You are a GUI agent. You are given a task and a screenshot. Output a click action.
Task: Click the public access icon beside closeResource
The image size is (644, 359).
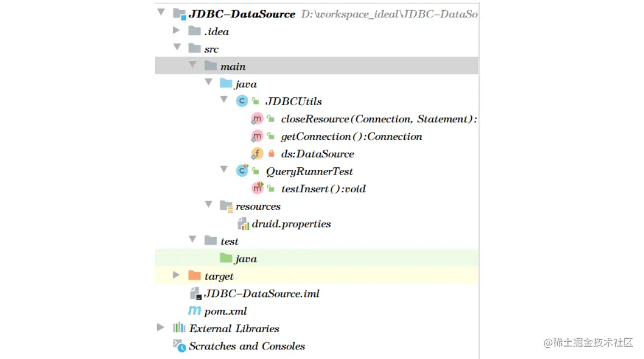click(271, 119)
